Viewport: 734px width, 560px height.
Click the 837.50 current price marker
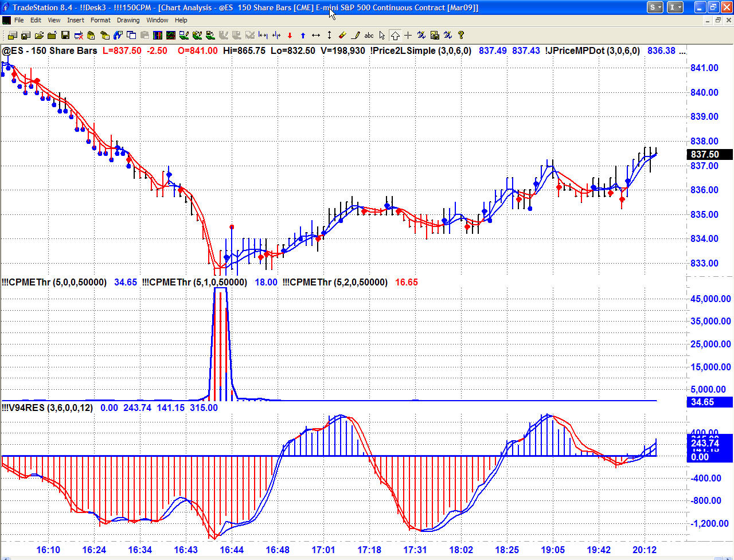[x=709, y=155]
